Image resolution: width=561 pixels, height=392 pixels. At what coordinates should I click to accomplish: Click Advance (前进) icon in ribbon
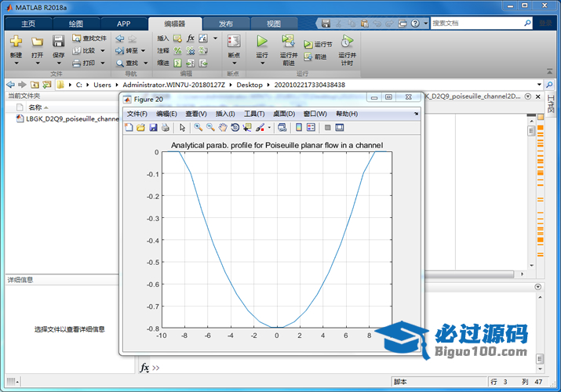(x=308, y=56)
